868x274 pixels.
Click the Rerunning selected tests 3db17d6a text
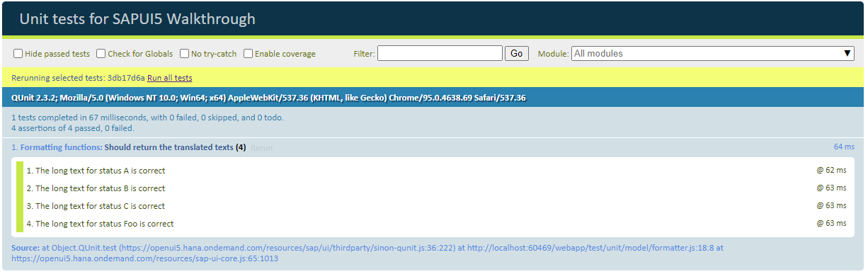(x=78, y=78)
